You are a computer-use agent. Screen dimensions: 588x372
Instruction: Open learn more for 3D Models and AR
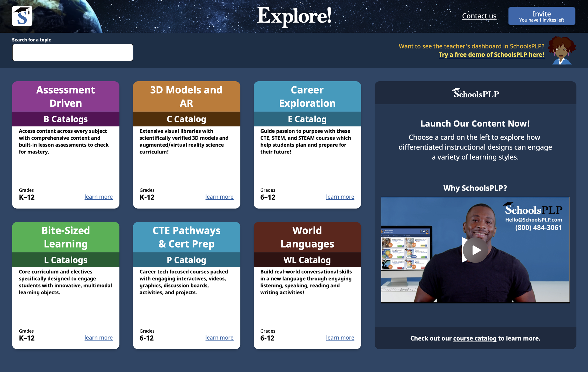(219, 197)
